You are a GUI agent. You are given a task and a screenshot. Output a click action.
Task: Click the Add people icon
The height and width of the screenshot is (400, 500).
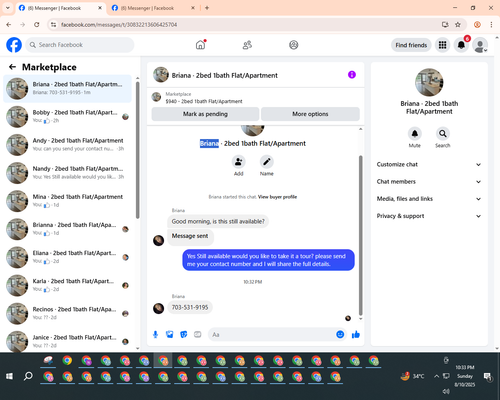coord(238,162)
